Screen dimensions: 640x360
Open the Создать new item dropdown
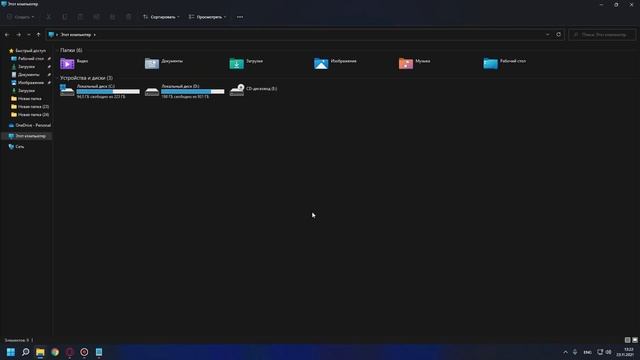click(20, 17)
